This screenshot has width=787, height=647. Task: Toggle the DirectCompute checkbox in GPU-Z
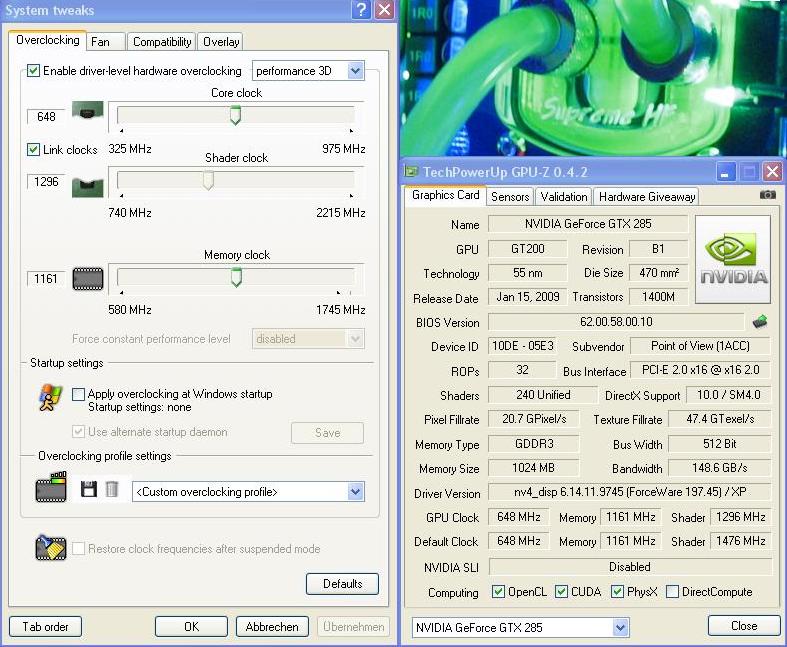tap(673, 592)
